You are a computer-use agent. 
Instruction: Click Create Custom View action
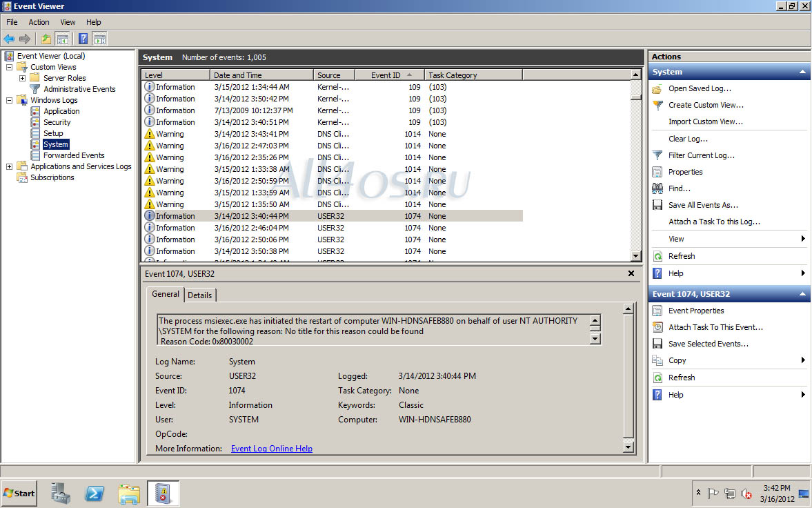706,105
